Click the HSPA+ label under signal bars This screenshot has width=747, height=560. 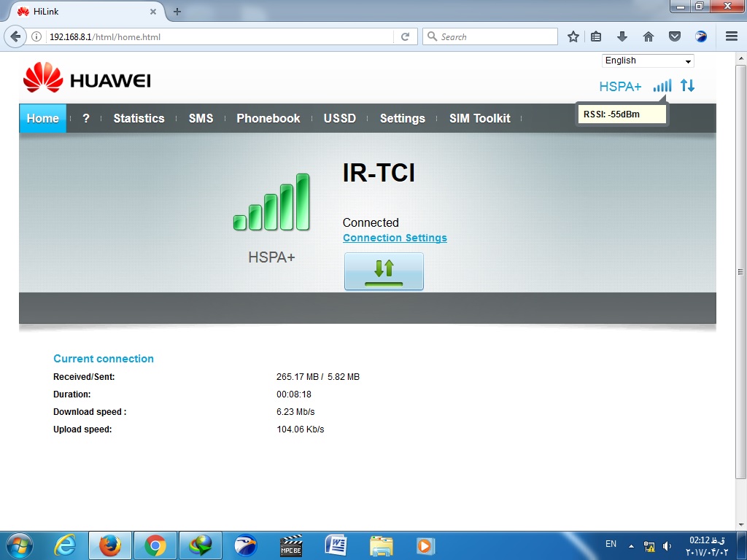(x=271, y=257)
